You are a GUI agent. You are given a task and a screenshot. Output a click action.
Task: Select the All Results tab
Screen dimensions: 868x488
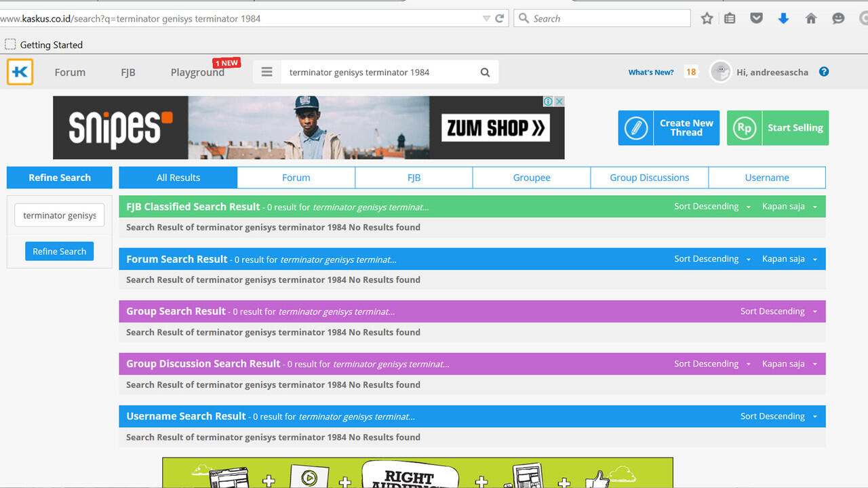[178, 178]
